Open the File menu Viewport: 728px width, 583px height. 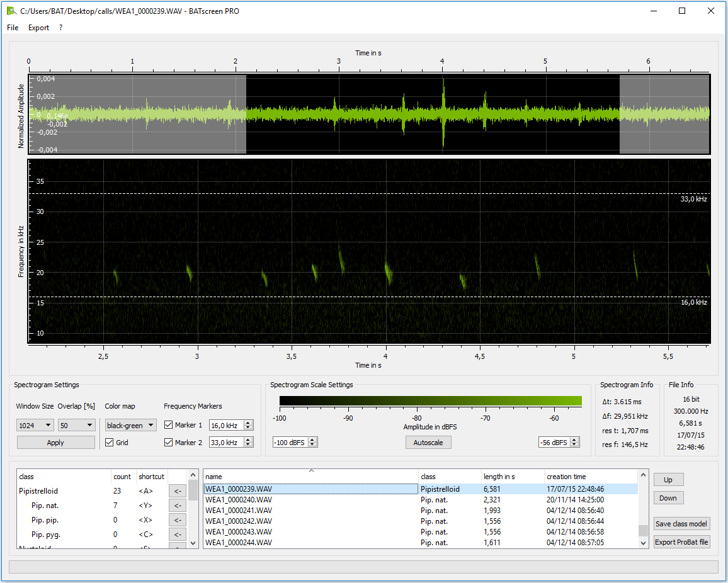pos(13,27)
